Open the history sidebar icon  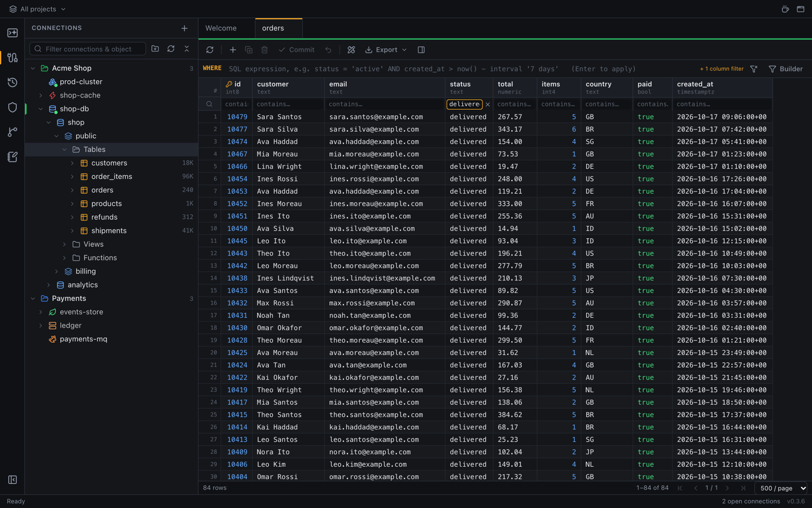click(13, 82)
